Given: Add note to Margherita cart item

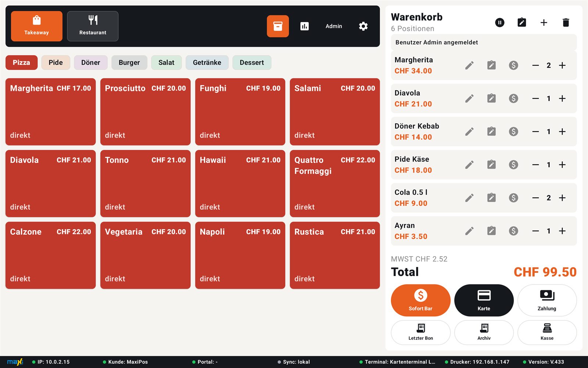Looking at the screenshot, I should 491,66.
